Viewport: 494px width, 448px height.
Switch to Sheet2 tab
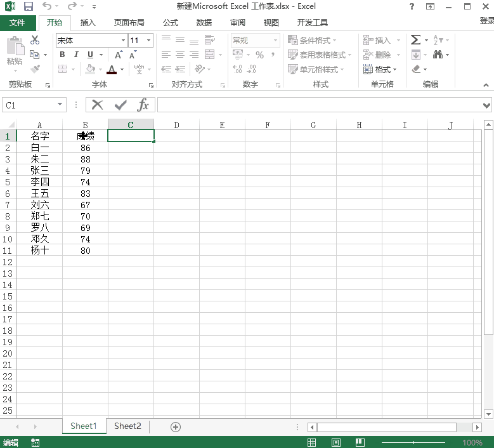[127, 426]
